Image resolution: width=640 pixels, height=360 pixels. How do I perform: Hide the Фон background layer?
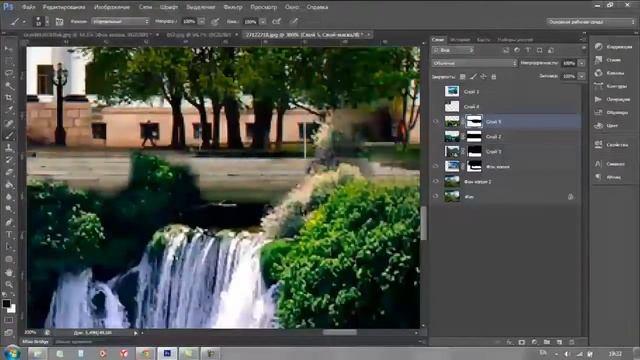click(436, 197)
